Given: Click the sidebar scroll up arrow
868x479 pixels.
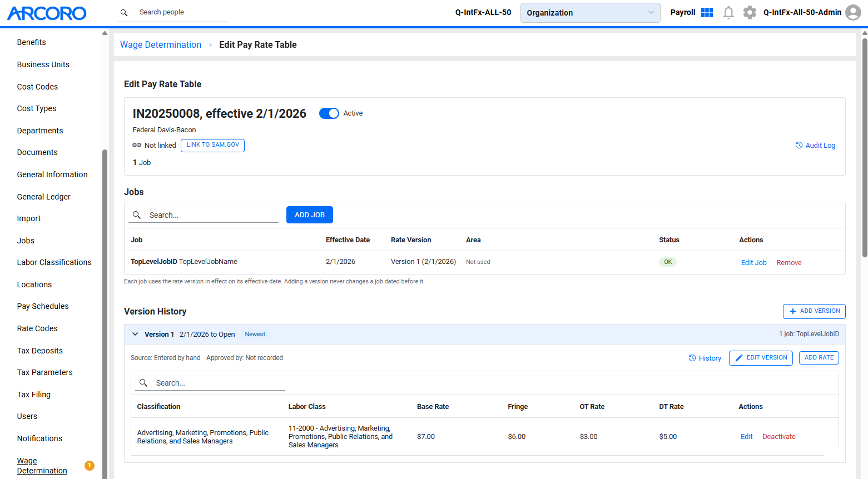Looking at the screenshot, I should 105,33.
